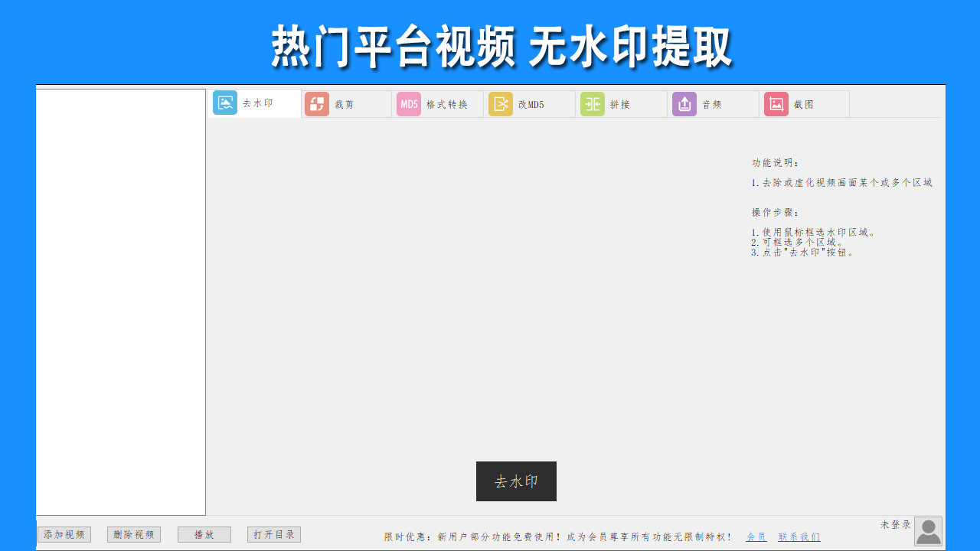Viewport: 980px width, 551px height.
Task: Click the user avatar icon near 未登录
Action: tap(927, 530)
